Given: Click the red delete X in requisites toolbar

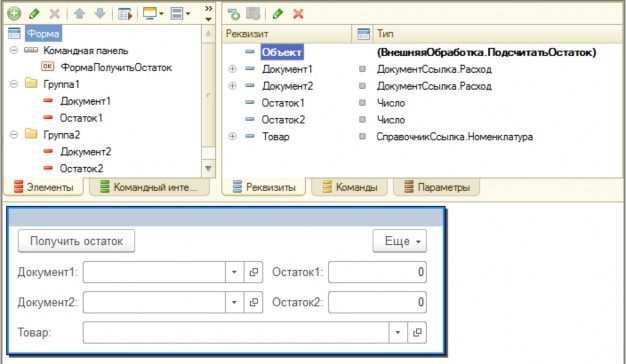Looking at the screenshot, I should (298, 14).
